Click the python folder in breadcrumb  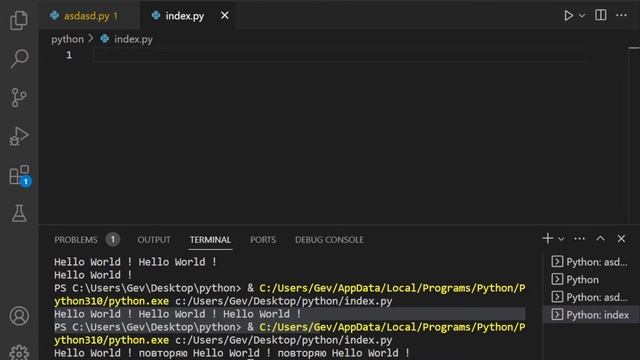(x=67, y=39)
